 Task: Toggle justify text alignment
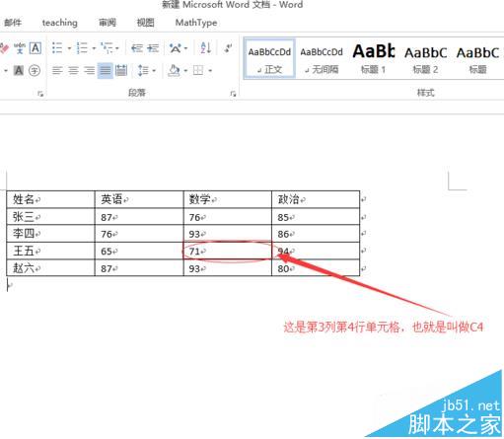point(106,70)
